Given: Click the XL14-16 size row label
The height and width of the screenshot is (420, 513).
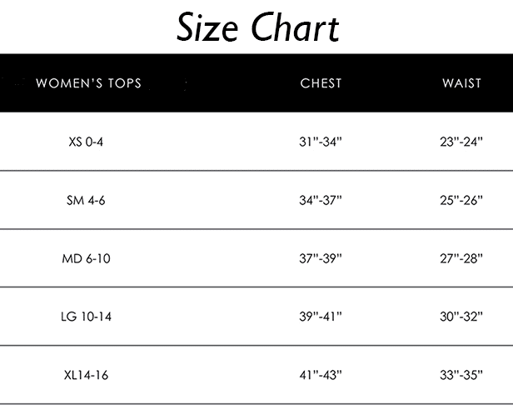Looking at the screenshot, I should click(86, 375).
